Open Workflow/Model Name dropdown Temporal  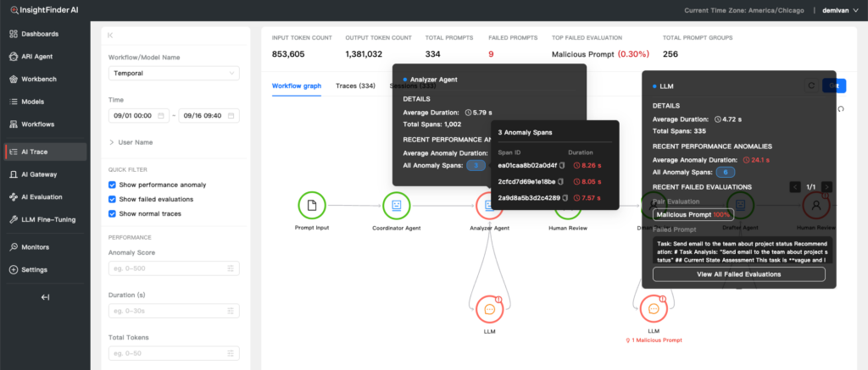pyautogui.click(x=174, y=73)
